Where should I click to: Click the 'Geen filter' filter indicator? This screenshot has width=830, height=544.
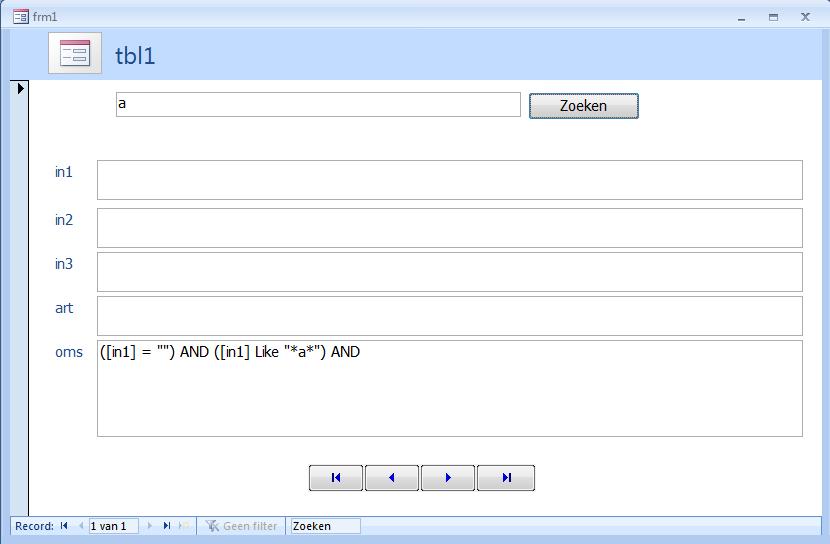(241, 526)
